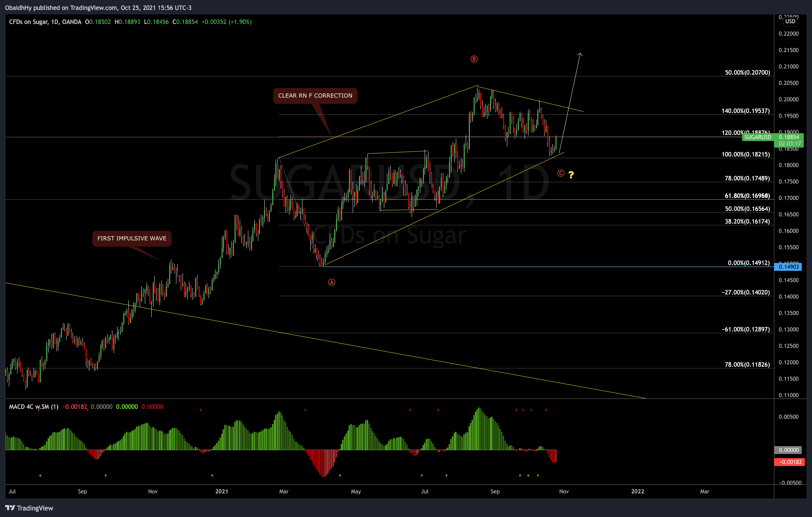812x517 pixels.
Task: Open the USD currency badge on the price axis
Action: pos(790,22)
